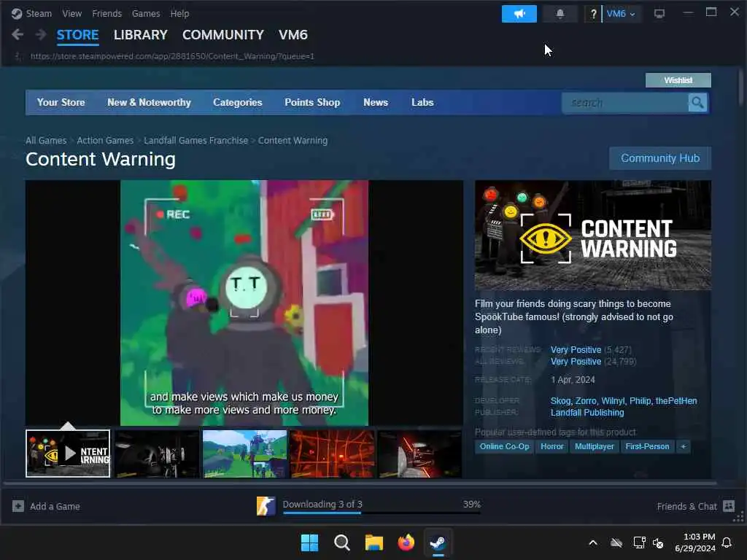Click the network display tray icon
Image resolution: width=747 pixels, height=560 pixels.
[639, 542]
